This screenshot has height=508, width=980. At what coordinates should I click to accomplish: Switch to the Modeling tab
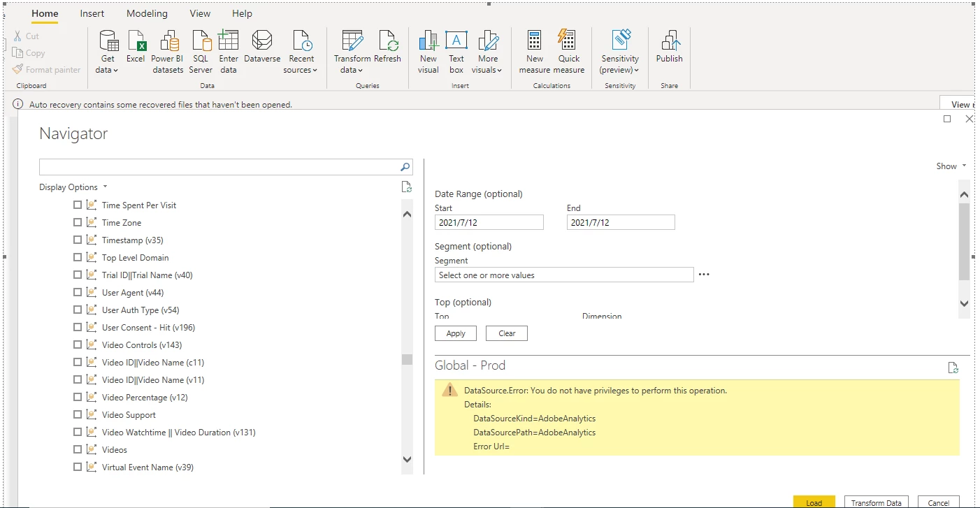(147, 13)
